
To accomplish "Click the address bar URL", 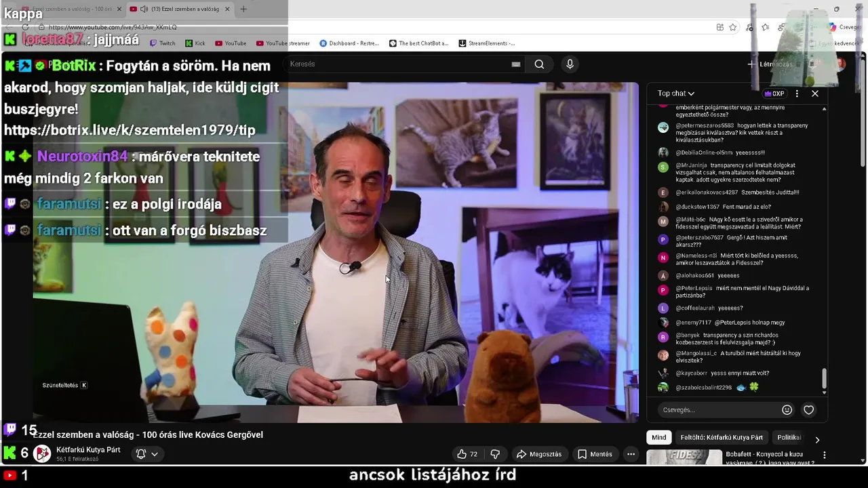I will (112, 27).
